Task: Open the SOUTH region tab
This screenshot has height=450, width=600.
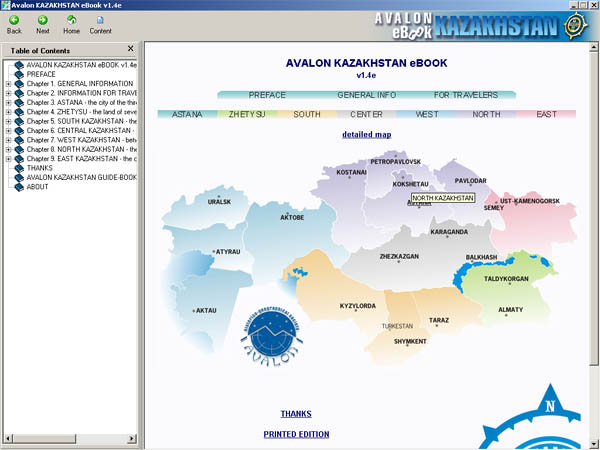Action: 307,114
